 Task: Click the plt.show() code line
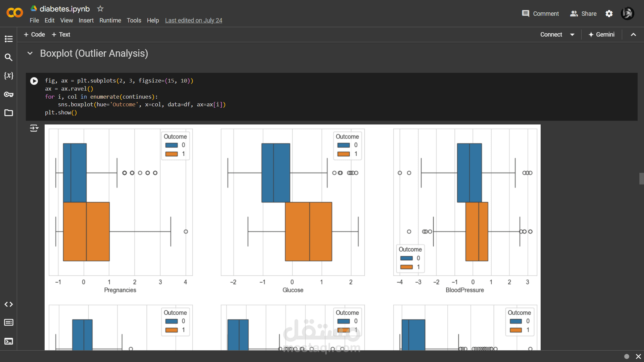61,113
